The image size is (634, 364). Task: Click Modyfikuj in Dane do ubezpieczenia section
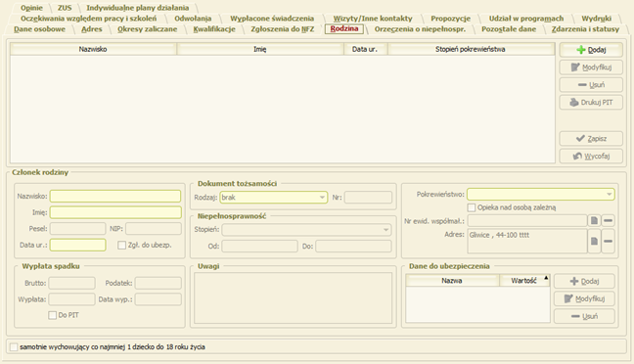584,298
